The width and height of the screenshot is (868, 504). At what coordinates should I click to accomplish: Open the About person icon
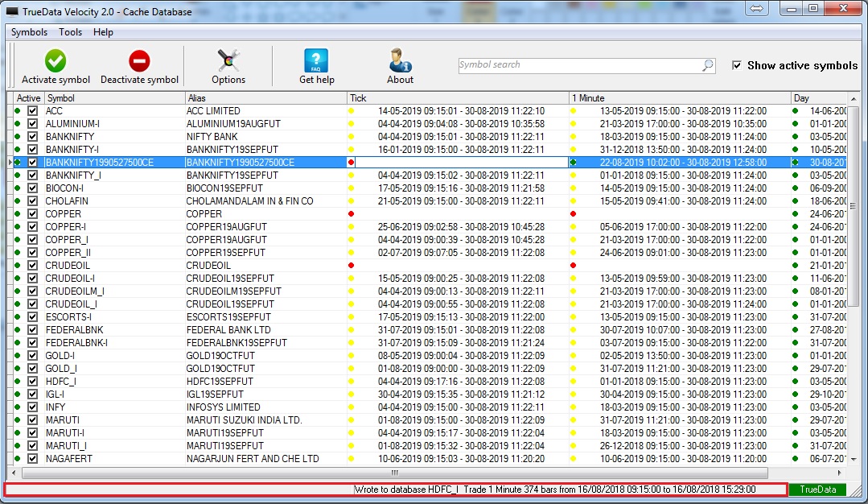(x=400, y=60)
